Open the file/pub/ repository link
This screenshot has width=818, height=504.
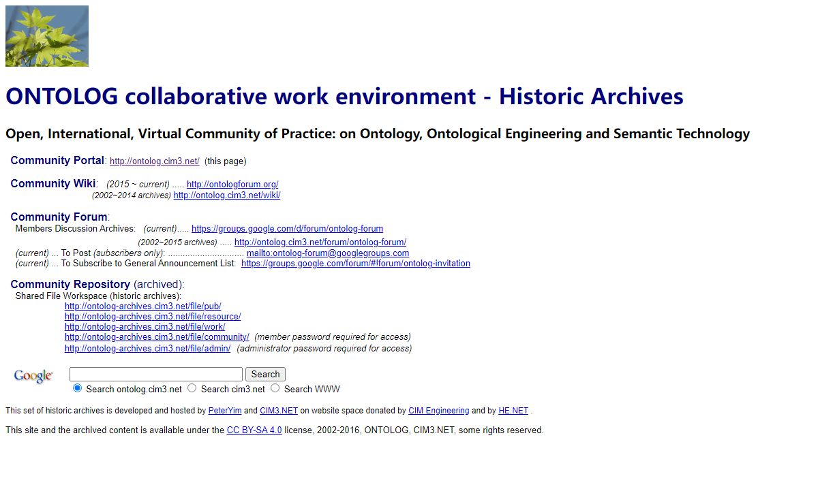pos(143,306)
